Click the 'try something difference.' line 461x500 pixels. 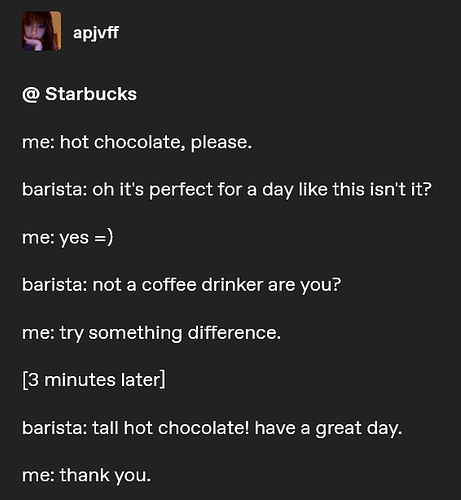click(151, 333)
